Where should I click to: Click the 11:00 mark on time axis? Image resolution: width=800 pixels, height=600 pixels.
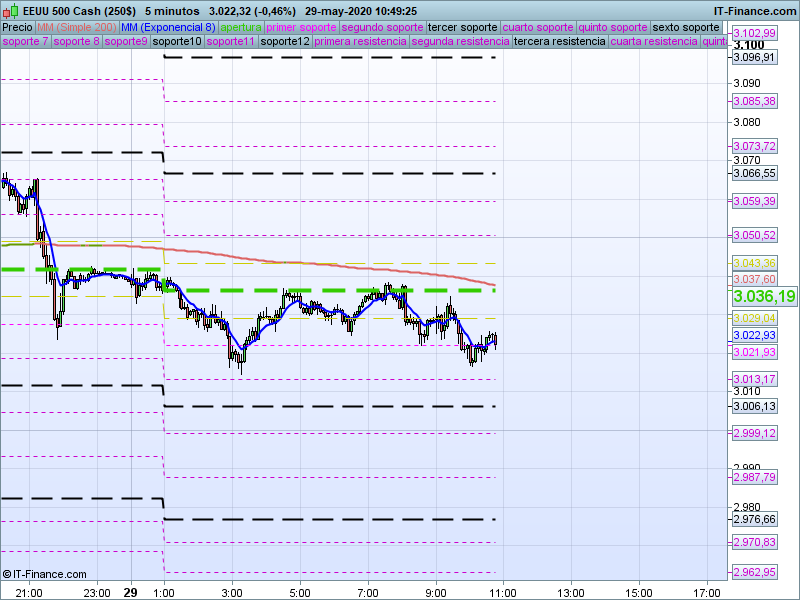pos(503,592)
